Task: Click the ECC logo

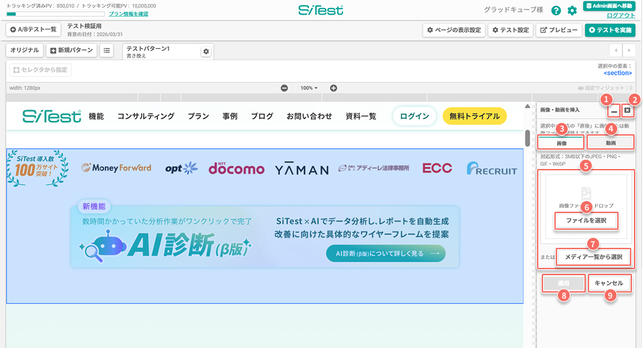Action: 437,168
